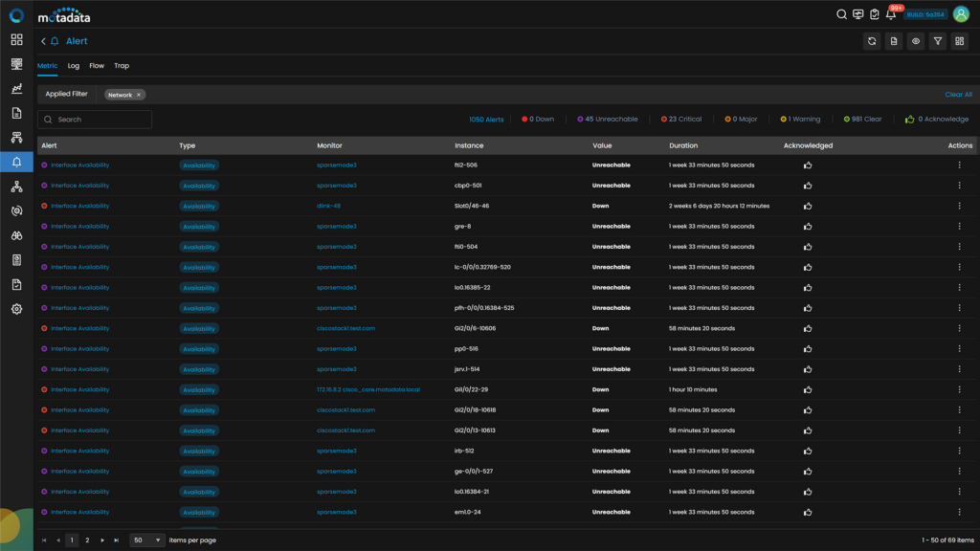Switch to the Trap tab

coord(121,65)
